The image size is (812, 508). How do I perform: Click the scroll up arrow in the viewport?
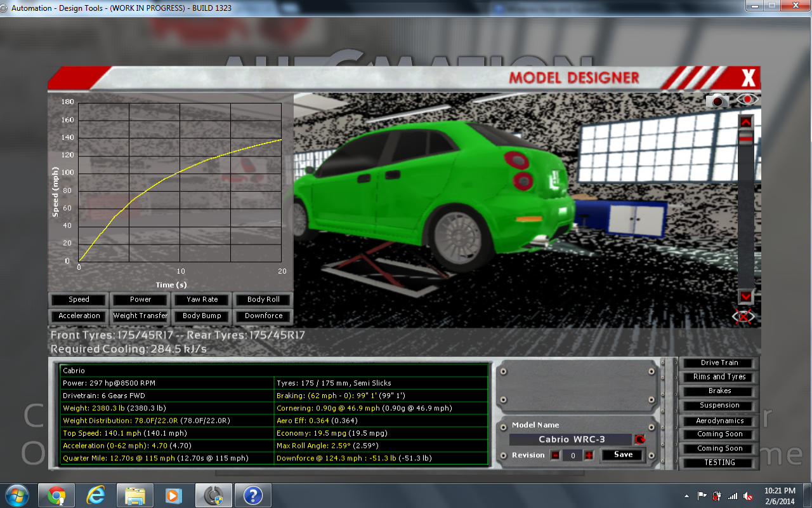click(x=746, y=121)
